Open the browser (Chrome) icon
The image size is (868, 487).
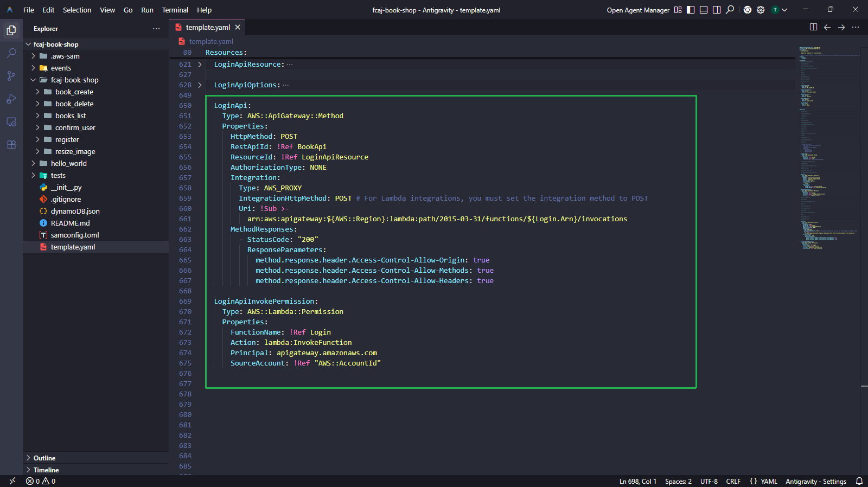pyautogui.click(x=748, y=10)
